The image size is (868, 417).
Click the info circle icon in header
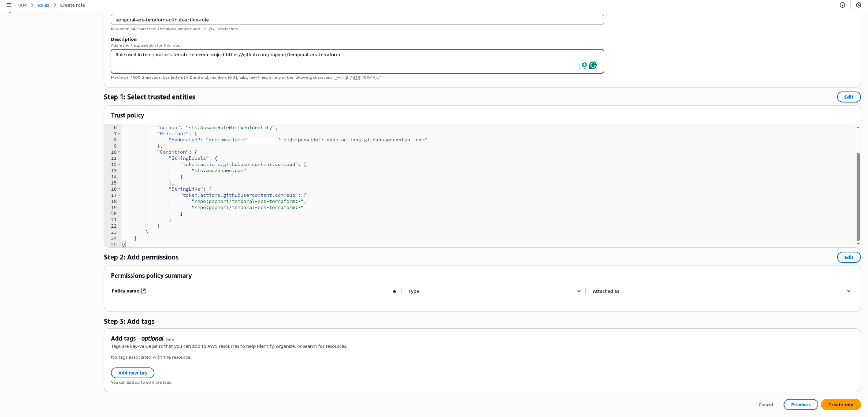(842, 5)
